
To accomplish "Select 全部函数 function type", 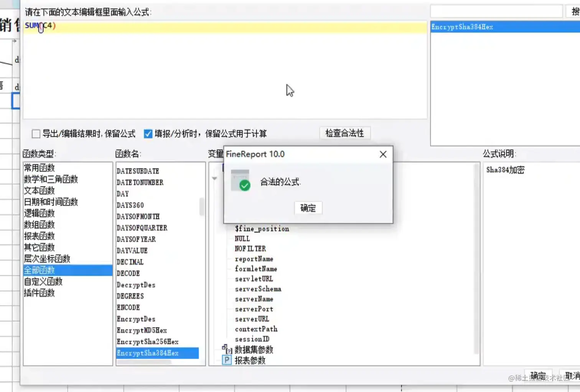I will coord(68,270).
